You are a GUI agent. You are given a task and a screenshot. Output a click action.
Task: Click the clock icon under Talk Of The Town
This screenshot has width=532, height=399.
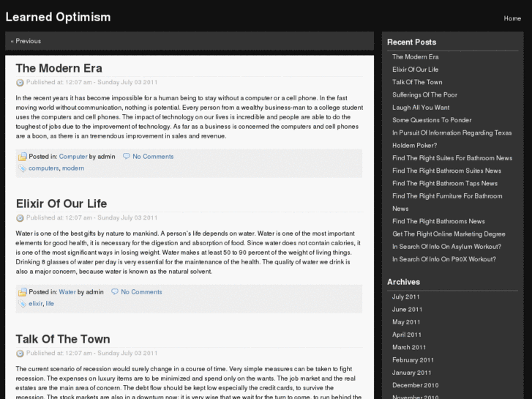click(x=20, y=354)
